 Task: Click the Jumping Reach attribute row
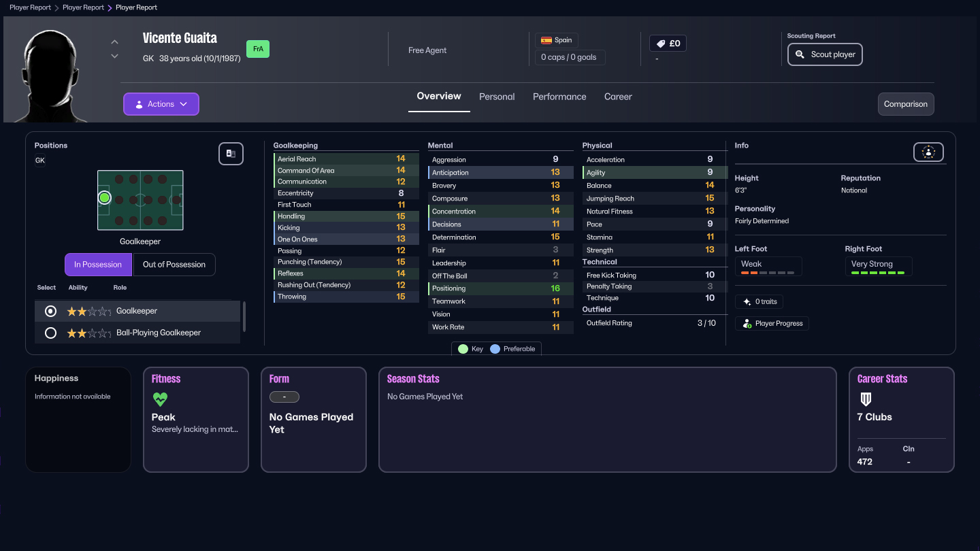point(655,199)
